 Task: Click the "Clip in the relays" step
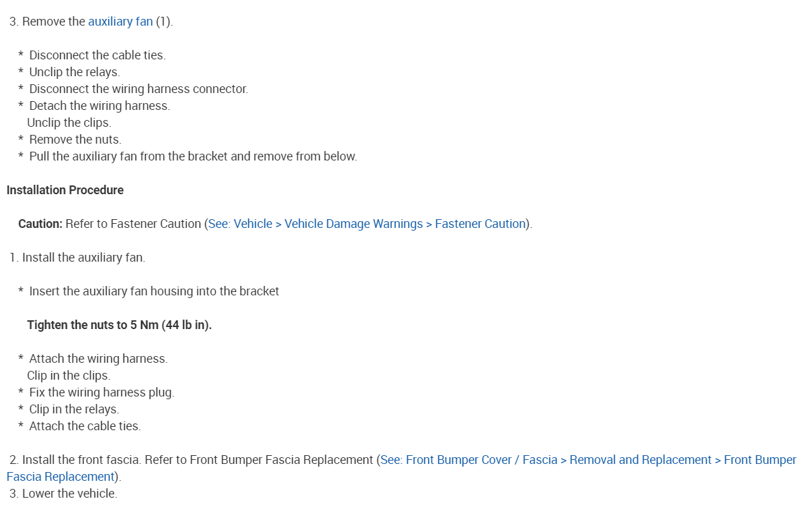tap(74, 409)
